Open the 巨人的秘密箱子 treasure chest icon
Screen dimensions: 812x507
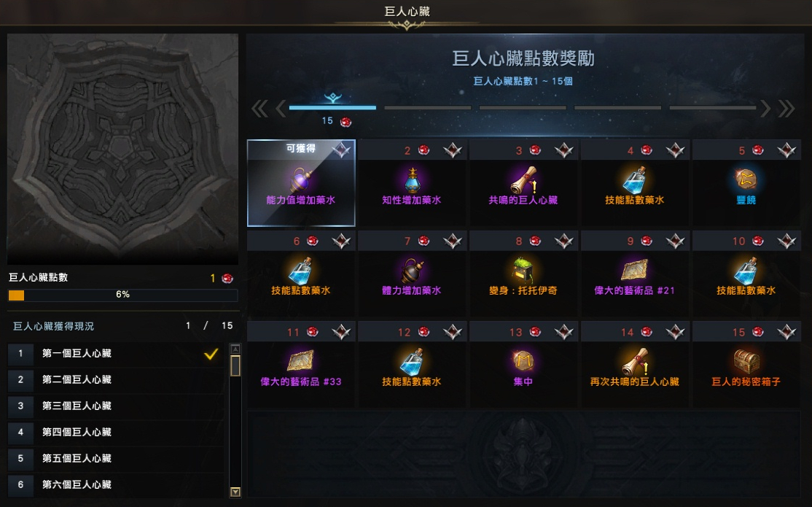[x=746, y=361]
